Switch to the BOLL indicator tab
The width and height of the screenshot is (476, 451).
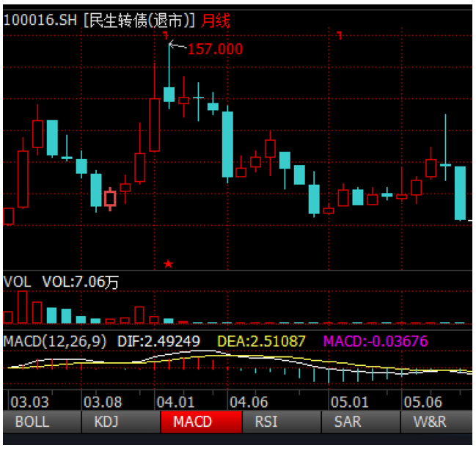42,422
